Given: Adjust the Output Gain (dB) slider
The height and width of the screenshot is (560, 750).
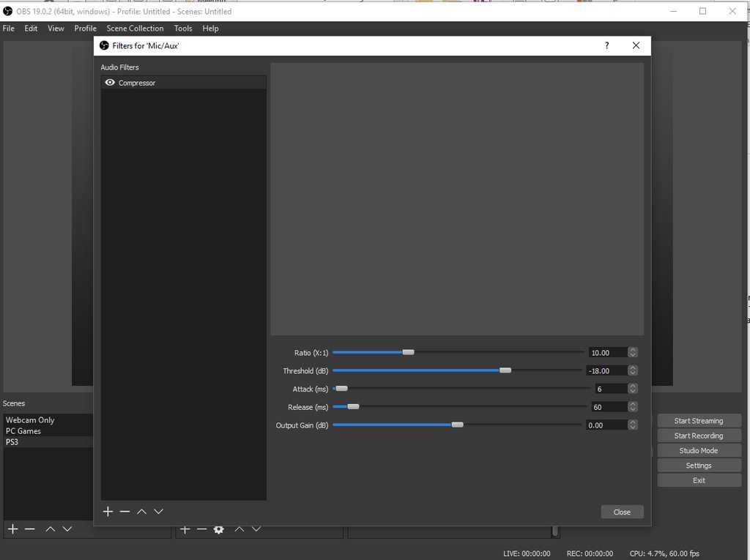Looking at the screenshot, I should (457, 425).
